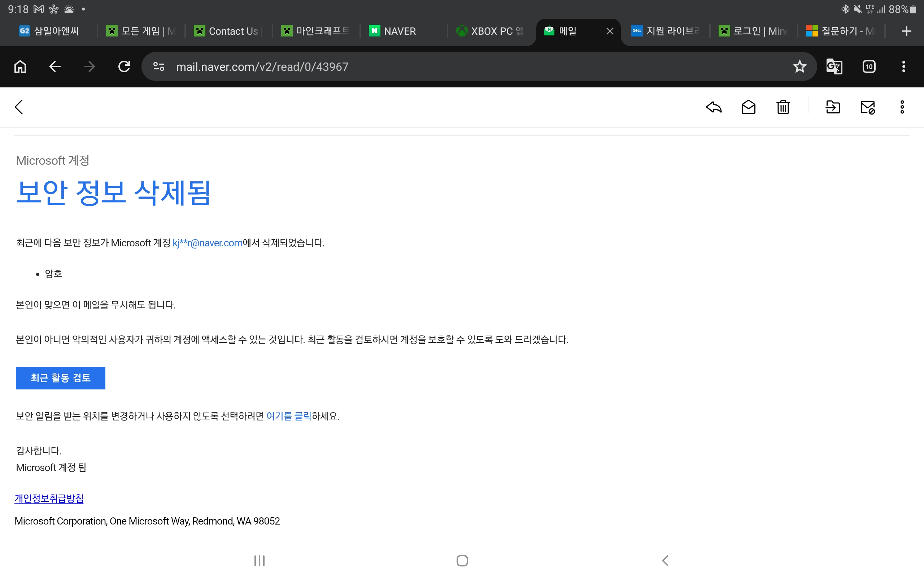Switch to 삼일아엔씨 tab
924x578 pixels.
[53, 31]
